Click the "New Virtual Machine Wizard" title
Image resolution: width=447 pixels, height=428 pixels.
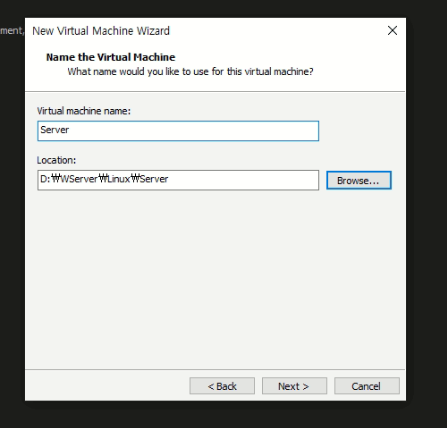[x=101, y=31]
